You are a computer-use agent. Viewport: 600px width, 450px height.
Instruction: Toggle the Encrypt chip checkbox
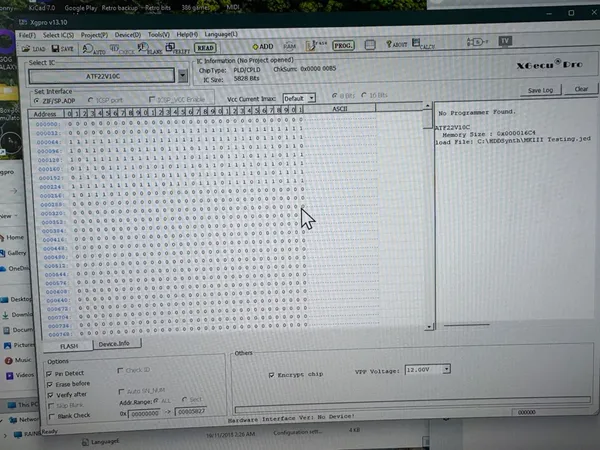click(x=271, y=375)
